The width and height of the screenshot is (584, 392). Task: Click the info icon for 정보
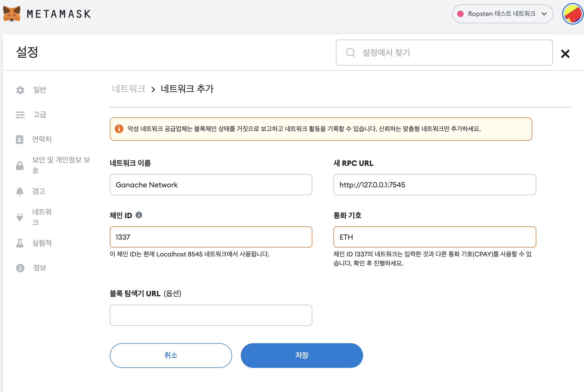coord(20,268)
